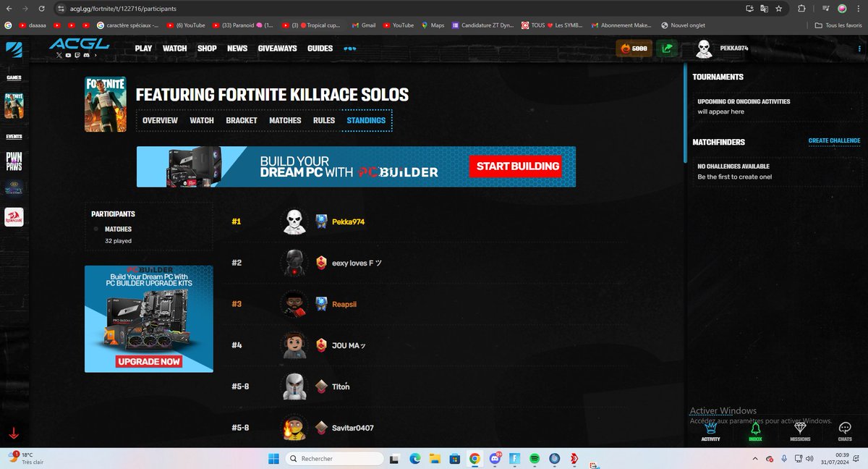Switch to the Matches tab
868x469 pixels.
(x=285, y=120)
